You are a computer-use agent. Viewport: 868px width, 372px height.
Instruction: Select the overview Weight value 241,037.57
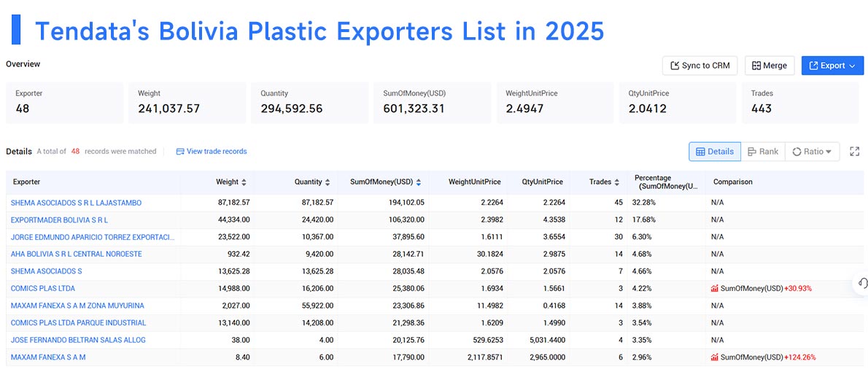click(168, 109)
